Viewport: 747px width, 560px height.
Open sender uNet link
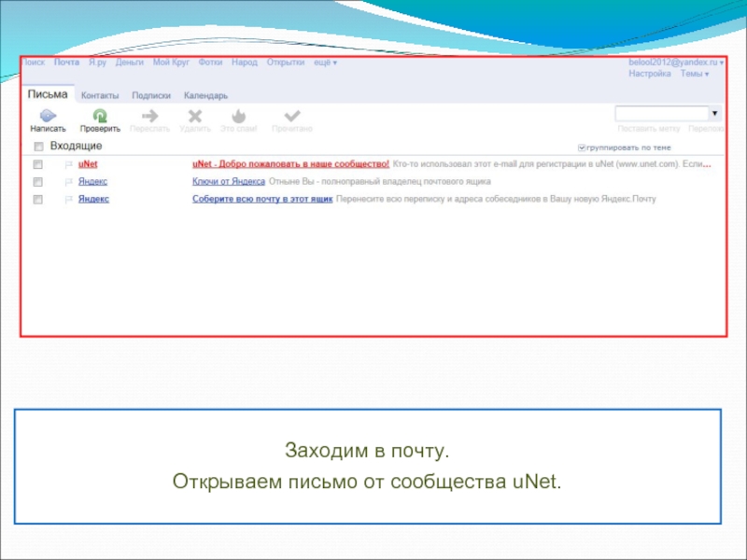(x=88, y=164)
